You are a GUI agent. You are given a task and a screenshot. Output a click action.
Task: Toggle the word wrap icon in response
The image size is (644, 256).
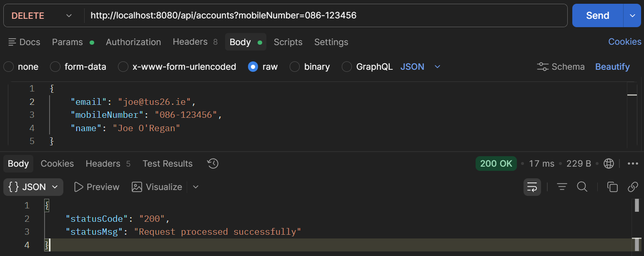532,187
